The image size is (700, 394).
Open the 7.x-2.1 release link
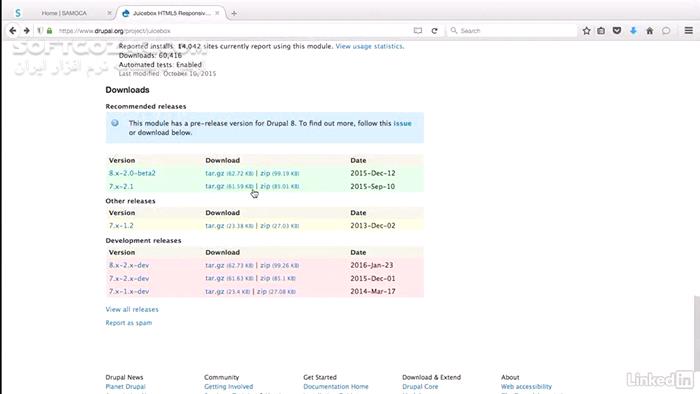coord(121,187)
